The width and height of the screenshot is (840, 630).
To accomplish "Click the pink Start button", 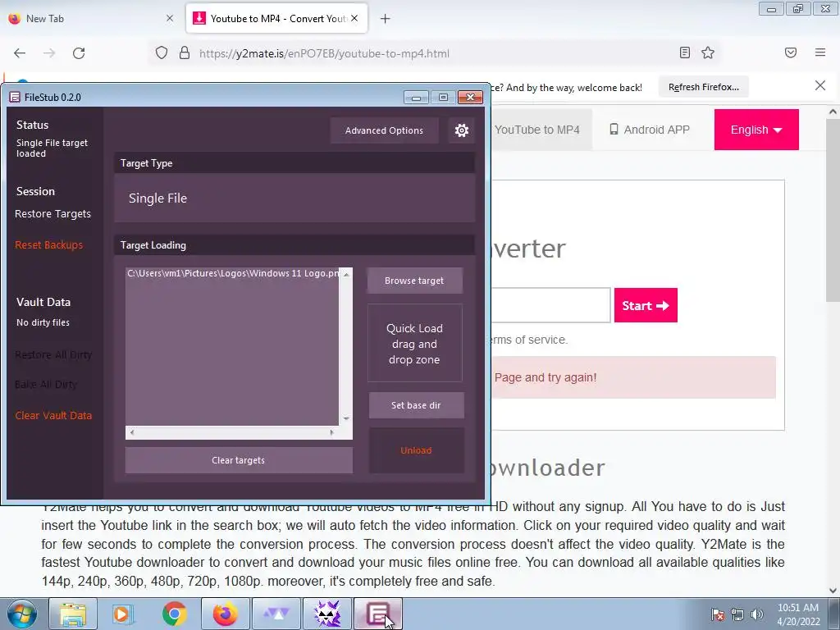I will pos(646,305).
